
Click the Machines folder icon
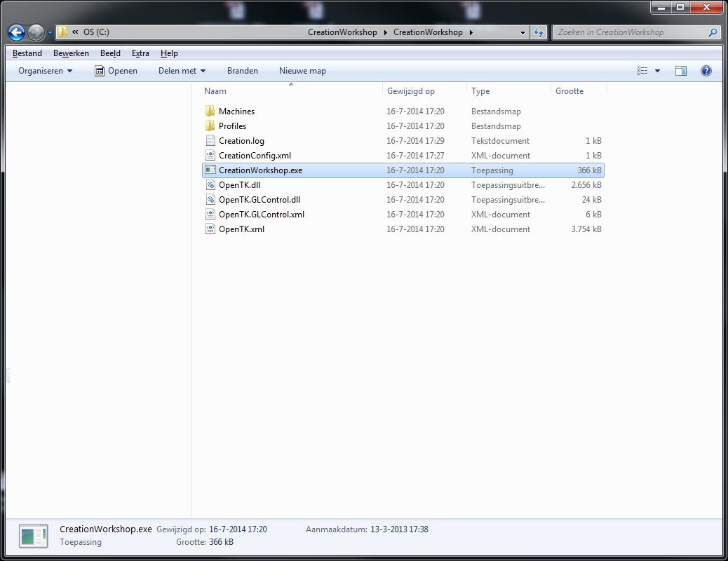[x=210, y=111]
